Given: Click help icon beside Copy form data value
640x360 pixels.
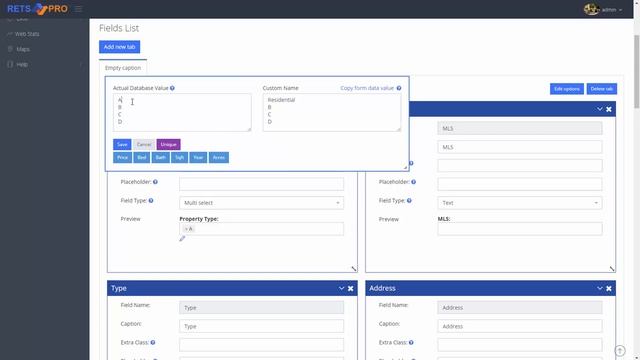Looking at the screenshot, I should tap(399, 88).
